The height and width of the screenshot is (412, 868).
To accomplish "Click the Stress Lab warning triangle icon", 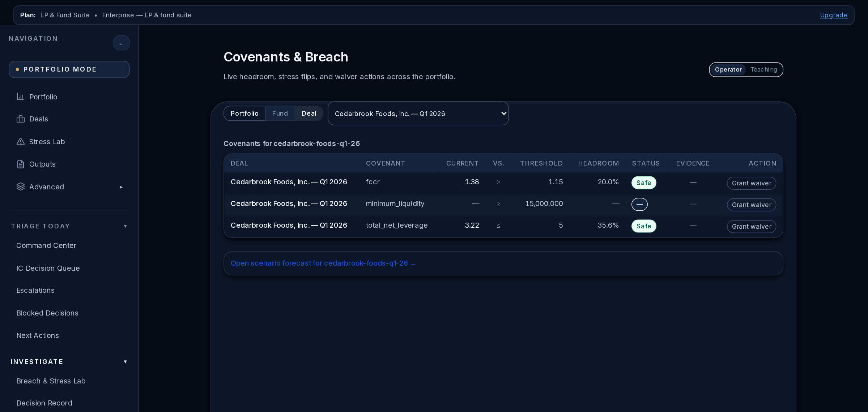I will (21, 142).
